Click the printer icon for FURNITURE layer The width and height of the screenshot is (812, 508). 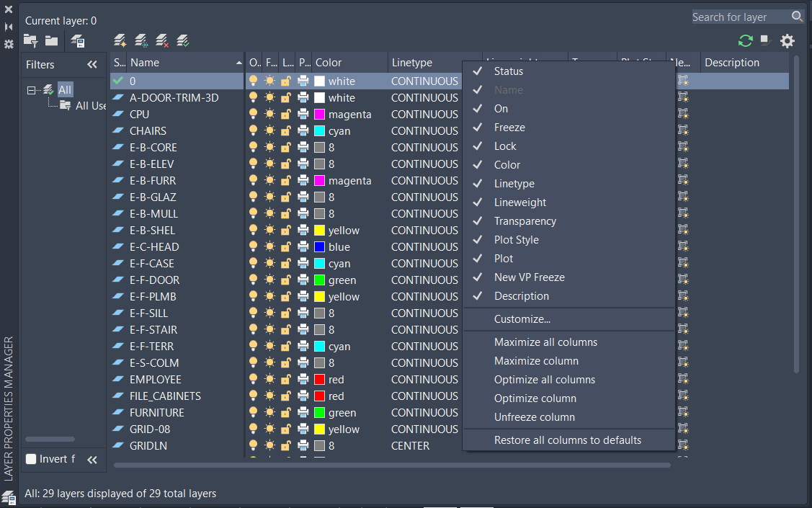coord(303,412)
